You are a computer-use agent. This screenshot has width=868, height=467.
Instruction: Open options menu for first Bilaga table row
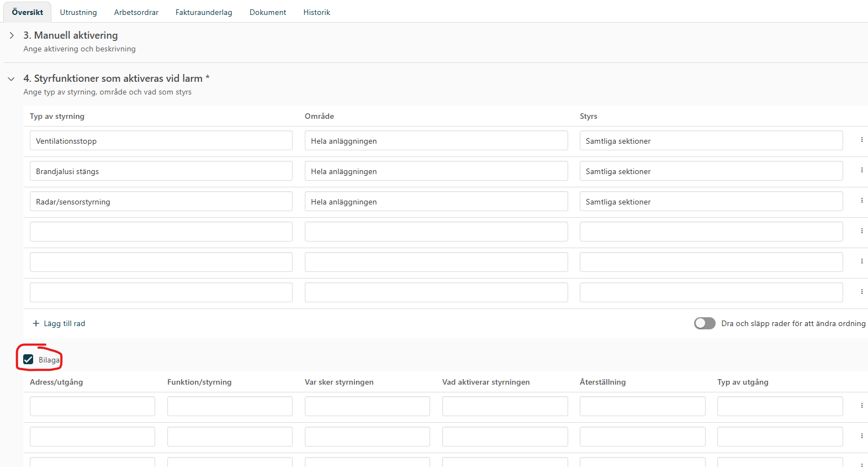pos(861,406)
